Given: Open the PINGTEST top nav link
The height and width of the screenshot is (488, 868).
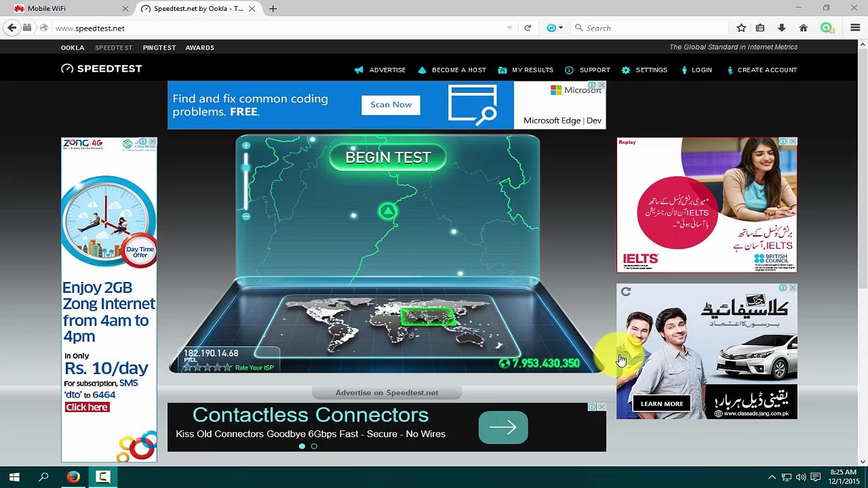Looking at the screenshot, I should click(159, 47).
